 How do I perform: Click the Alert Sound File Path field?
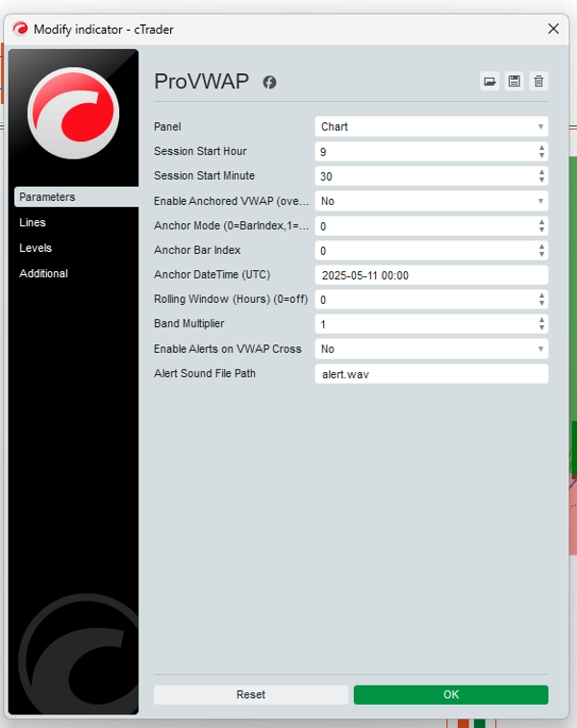[x=431, y=374]
